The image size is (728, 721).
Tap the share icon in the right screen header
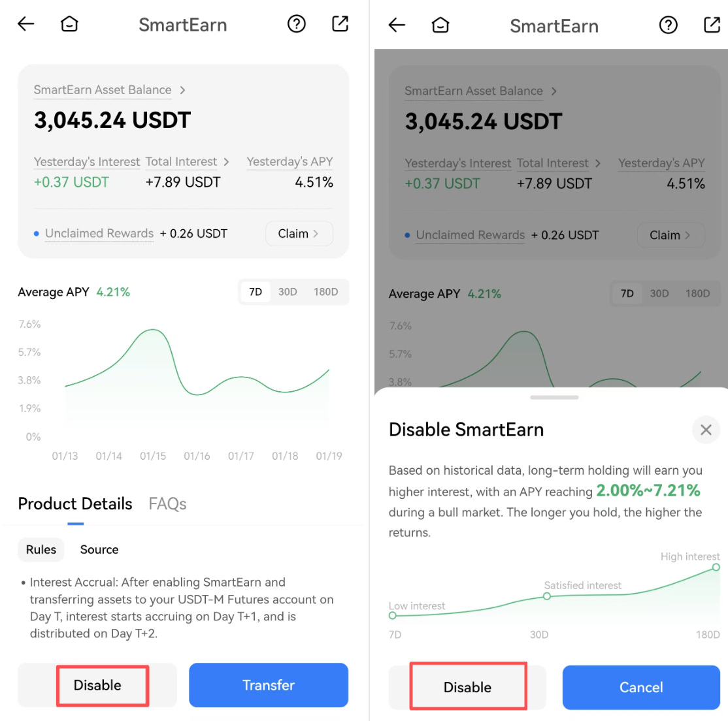pos(712,25)
